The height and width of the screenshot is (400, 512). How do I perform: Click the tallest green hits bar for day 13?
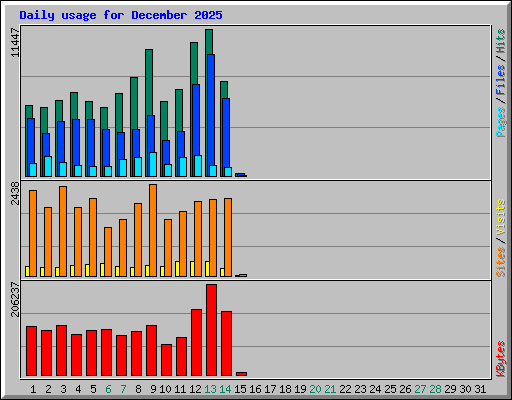click(x=209, y=42)
